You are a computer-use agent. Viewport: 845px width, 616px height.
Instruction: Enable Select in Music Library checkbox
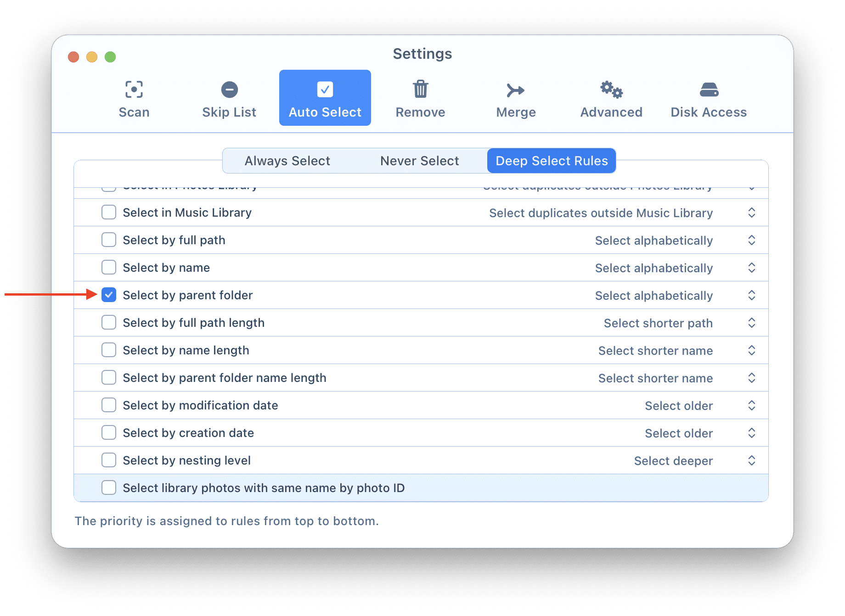[109, 213]
